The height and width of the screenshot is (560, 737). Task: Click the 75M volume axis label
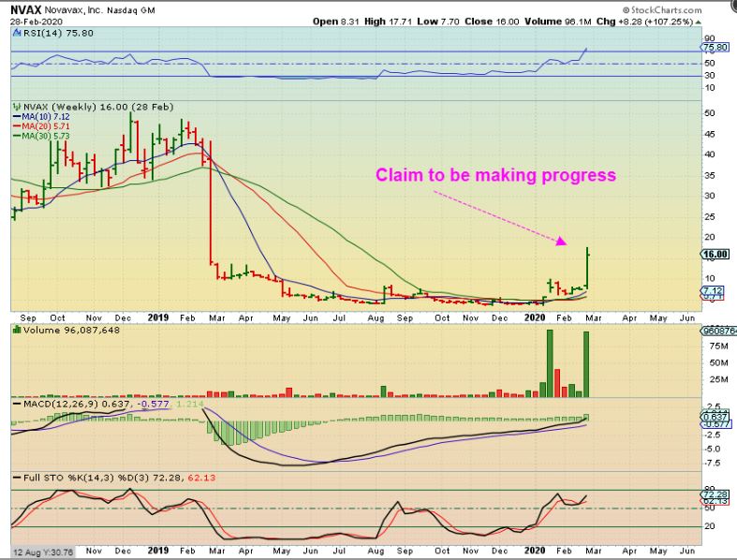pyautogui.click(x=718, y=346)
